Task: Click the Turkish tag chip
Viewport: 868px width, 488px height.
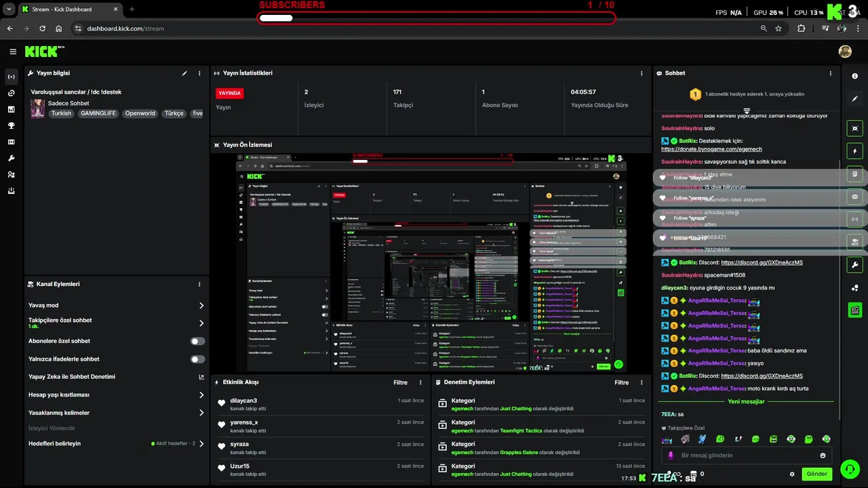Action: (x=61, y=113)
